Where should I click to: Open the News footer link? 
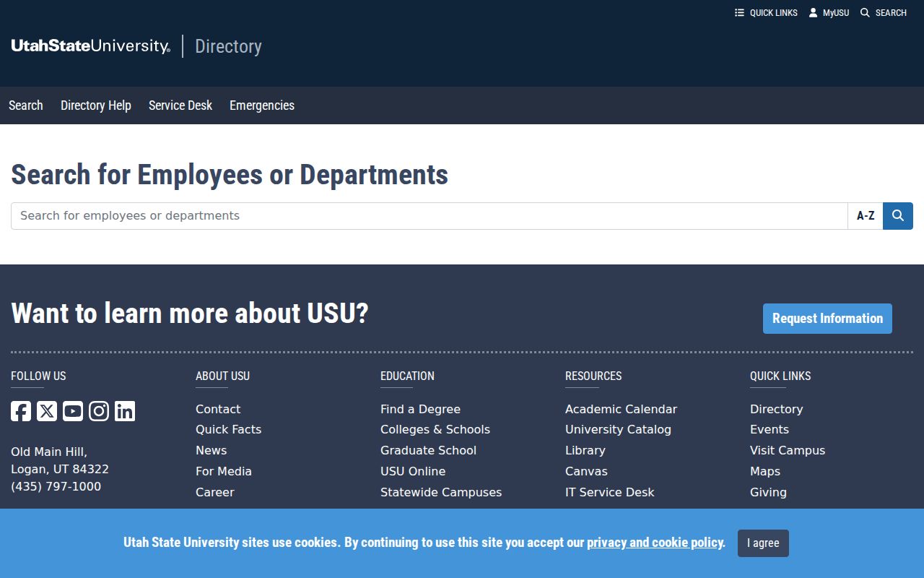pos(211,450)
